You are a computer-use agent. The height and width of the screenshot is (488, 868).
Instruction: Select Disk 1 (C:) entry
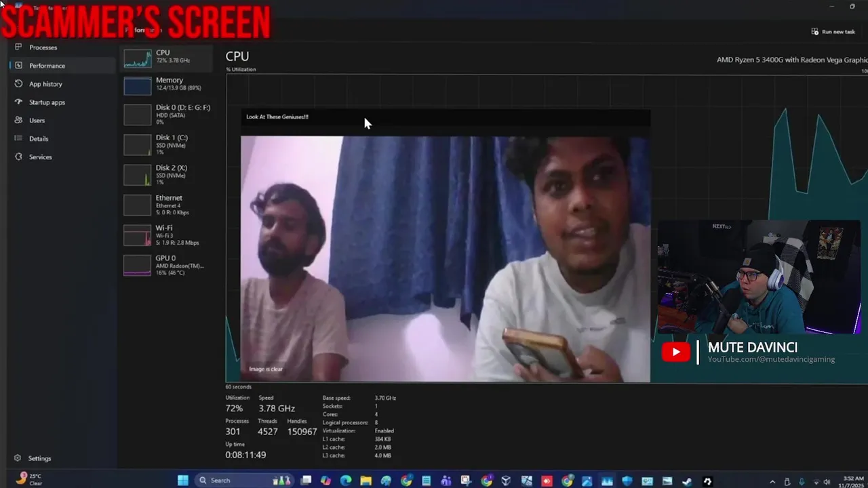[167, 144]
